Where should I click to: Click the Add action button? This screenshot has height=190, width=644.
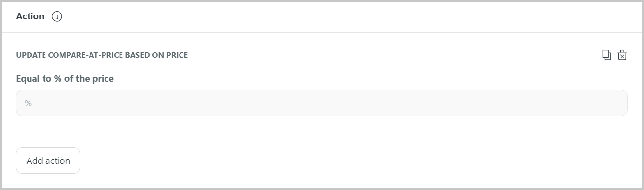(48, 161)
